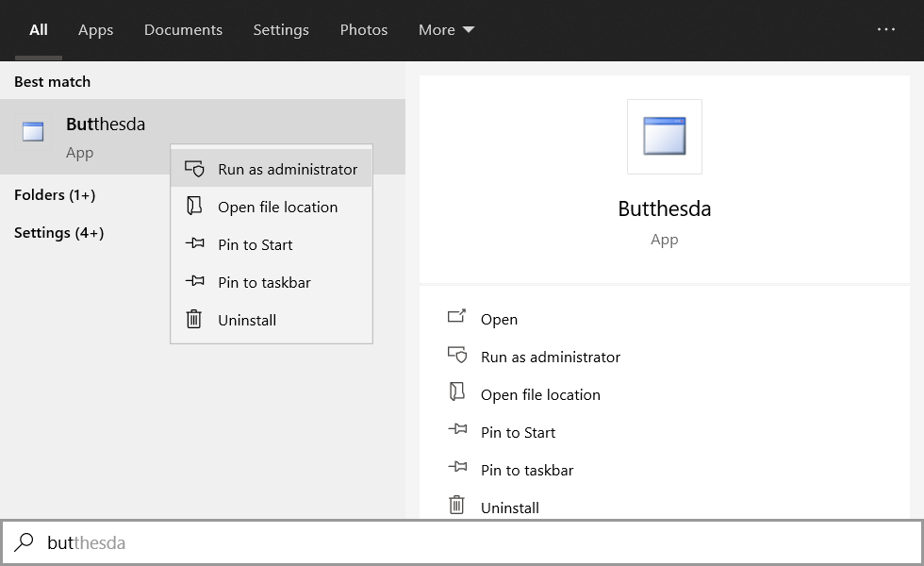Switch to the Apps search tab
Image resolution: width=924 pixels, height=566 pixels.
click(x=95, y=29)
